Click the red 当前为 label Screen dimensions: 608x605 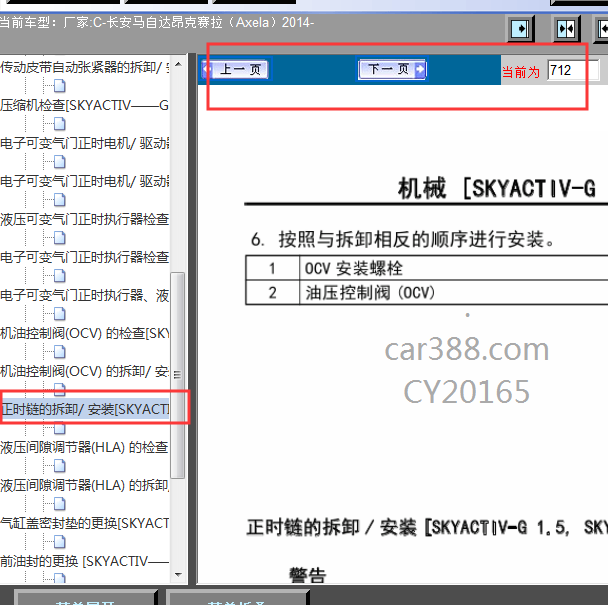point(521,72)
